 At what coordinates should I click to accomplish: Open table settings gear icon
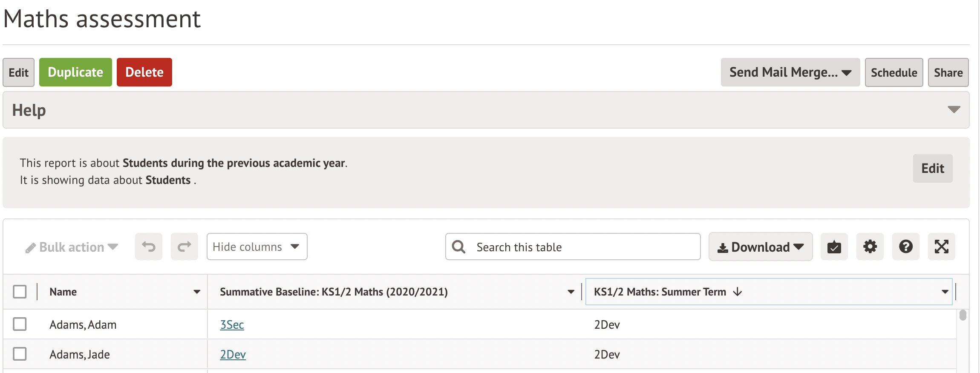(x=870, y=247)
